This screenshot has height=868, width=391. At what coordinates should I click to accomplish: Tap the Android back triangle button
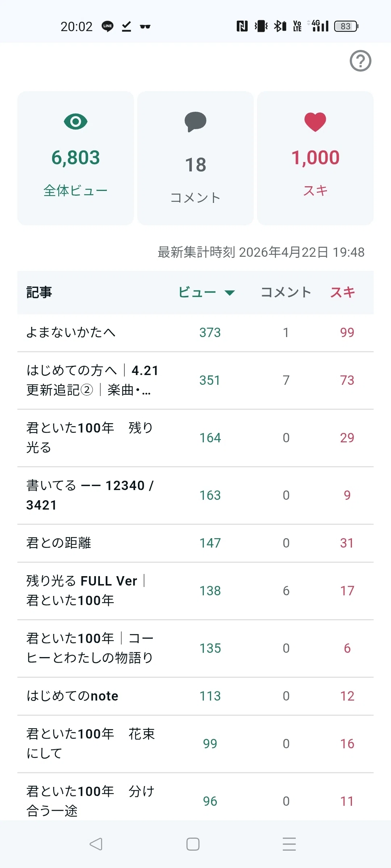(x=96, y=844)
